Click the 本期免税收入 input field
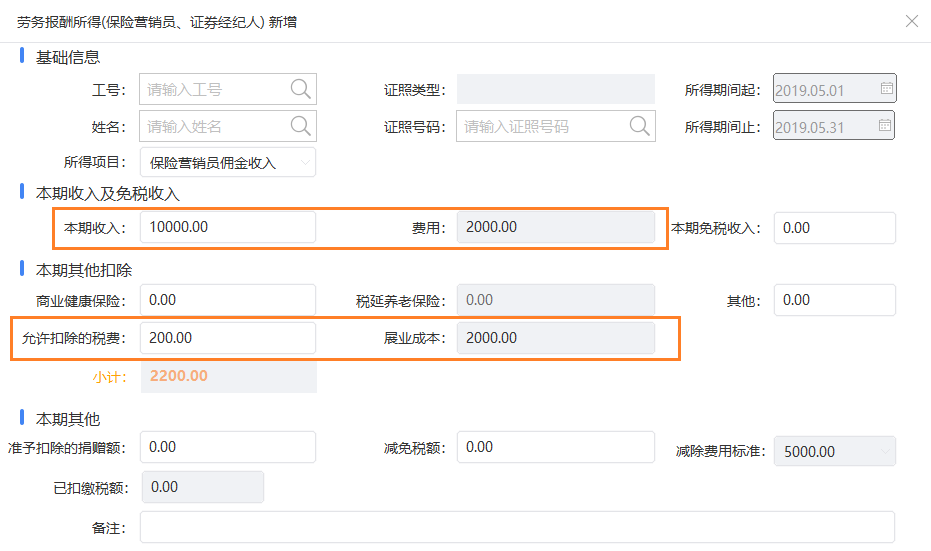 point(835,227)
